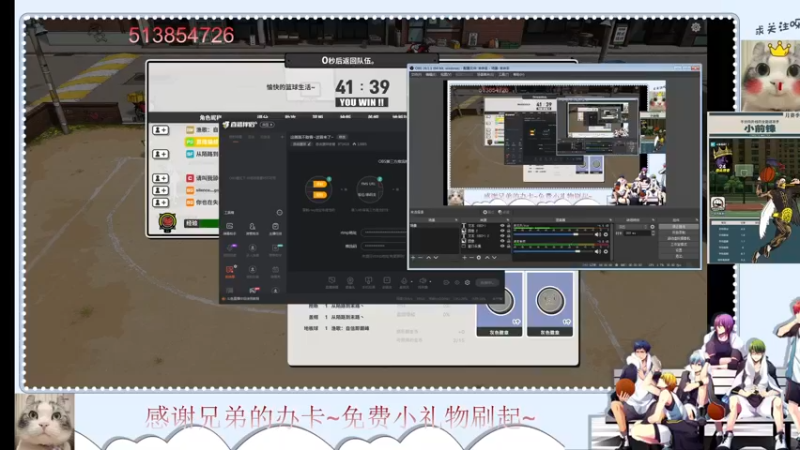Adjust transition duration spinner arrows in OBS

(653, 233)
